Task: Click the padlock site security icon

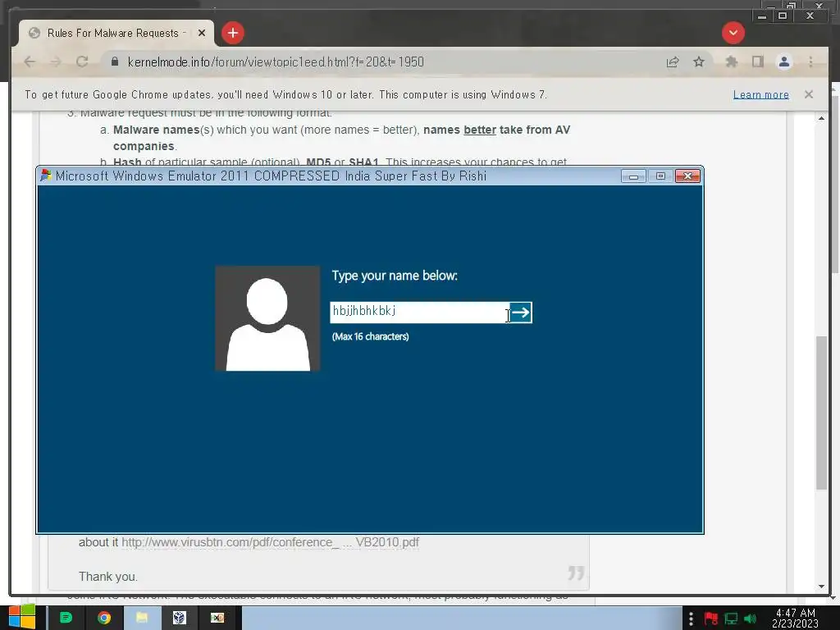Action: pos(115,62)
